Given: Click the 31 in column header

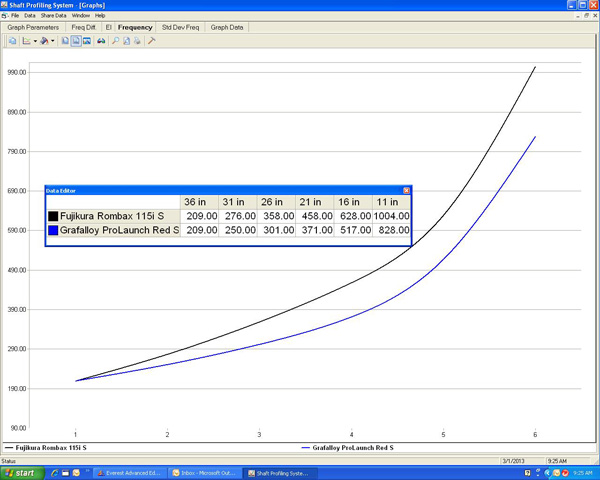Looking at the screenshot, I should (x=238, y=202).
